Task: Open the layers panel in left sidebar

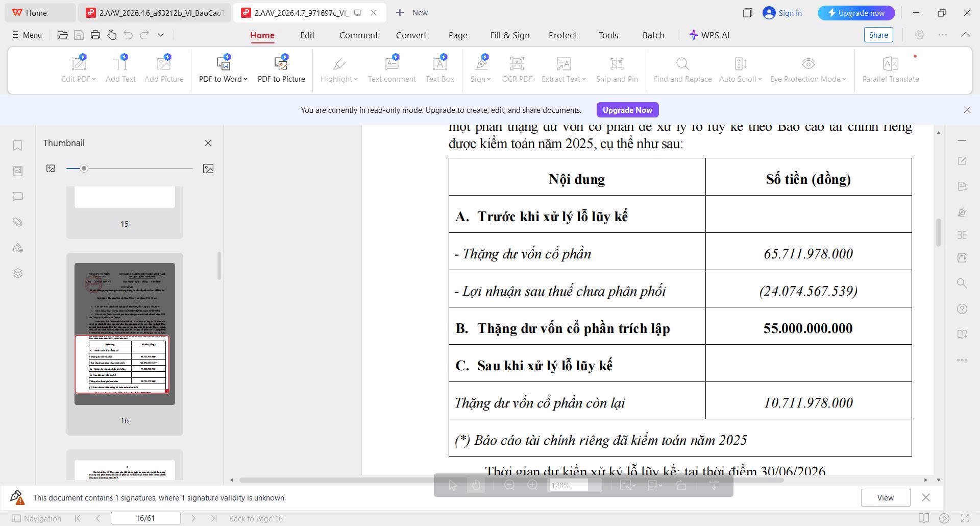Action: pyautogui.click(x=17, y=273)
